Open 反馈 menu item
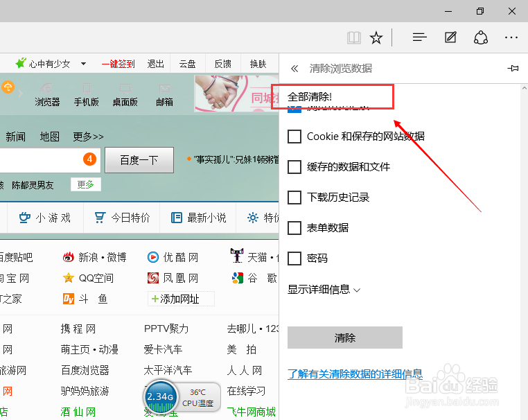The height and width of the screenshot is (420, 528). (223, 64)
